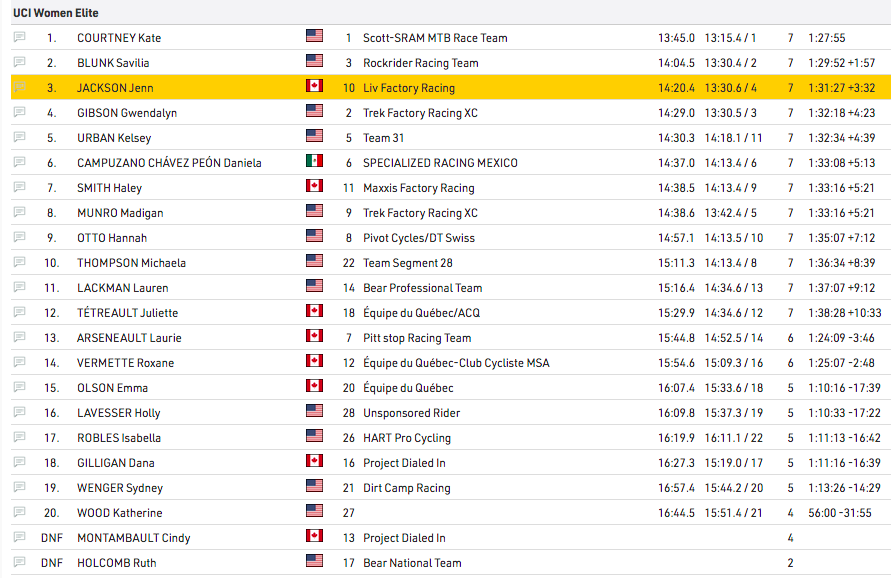Open rider name CAMPUZANO CHÁVEZ PEÓN Daniela
Screen dimensions: 891x578
click(169, 163)
